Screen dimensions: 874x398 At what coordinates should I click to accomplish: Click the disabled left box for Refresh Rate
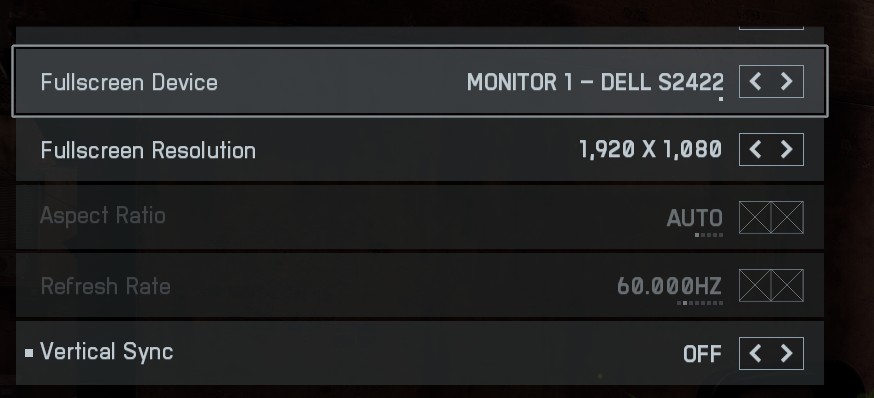755,285
